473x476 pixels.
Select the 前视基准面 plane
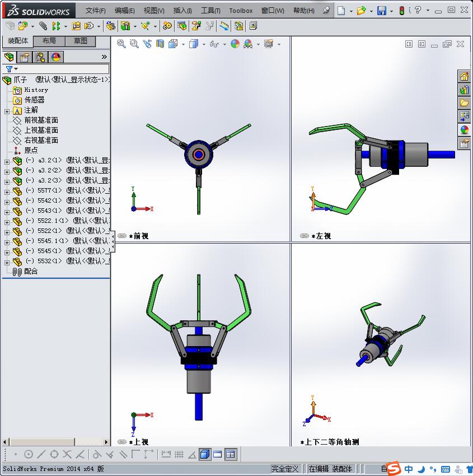[x=41, y=120]
